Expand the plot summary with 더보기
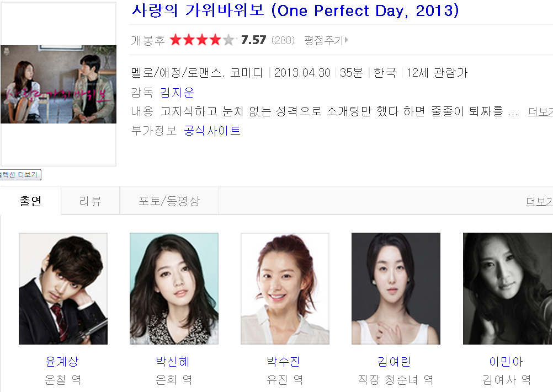The image size is (553, 392). [540, 112]
